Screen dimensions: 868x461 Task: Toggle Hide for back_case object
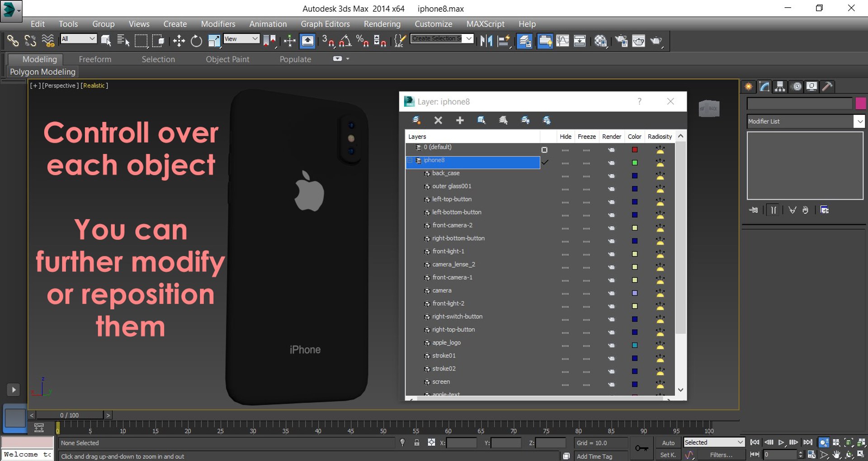point(565,176)
